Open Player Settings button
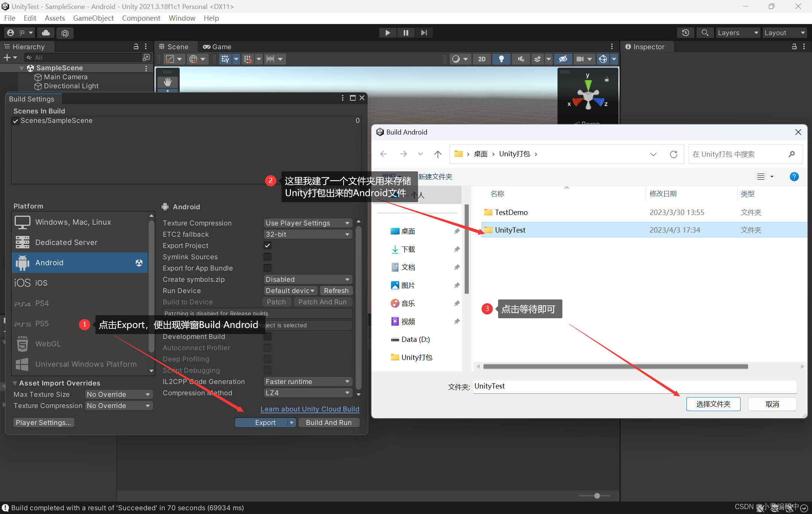The width and height of the screenshot is (812, 514). (x=44, y=423)
